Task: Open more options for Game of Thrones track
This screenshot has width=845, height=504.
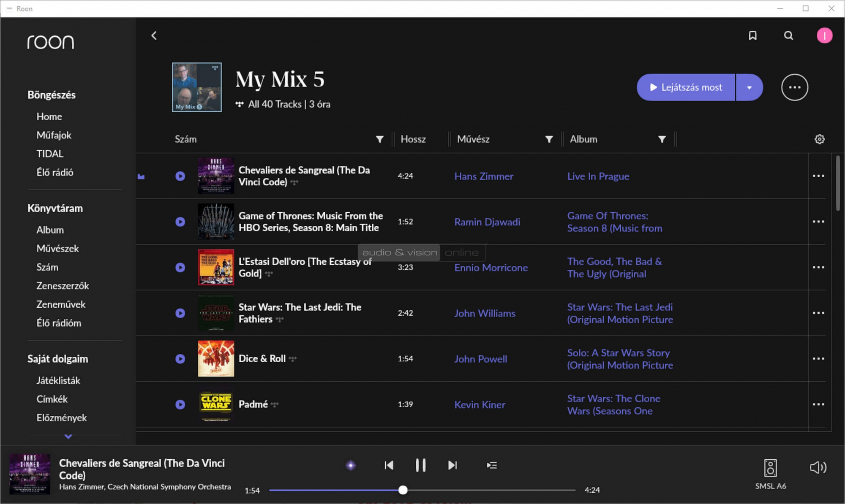Action: (x=818, y=222)
